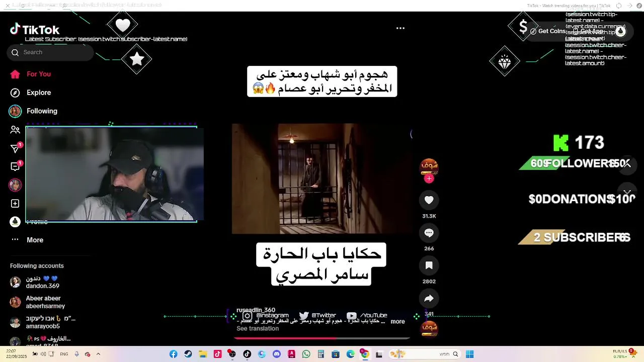Expand caption with more link

coord(397,322)
